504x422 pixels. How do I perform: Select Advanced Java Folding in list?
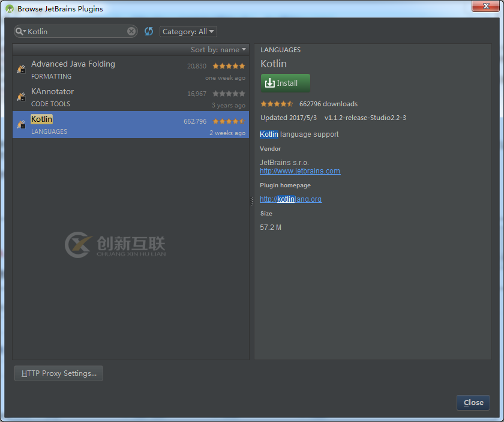click(131, 70)
